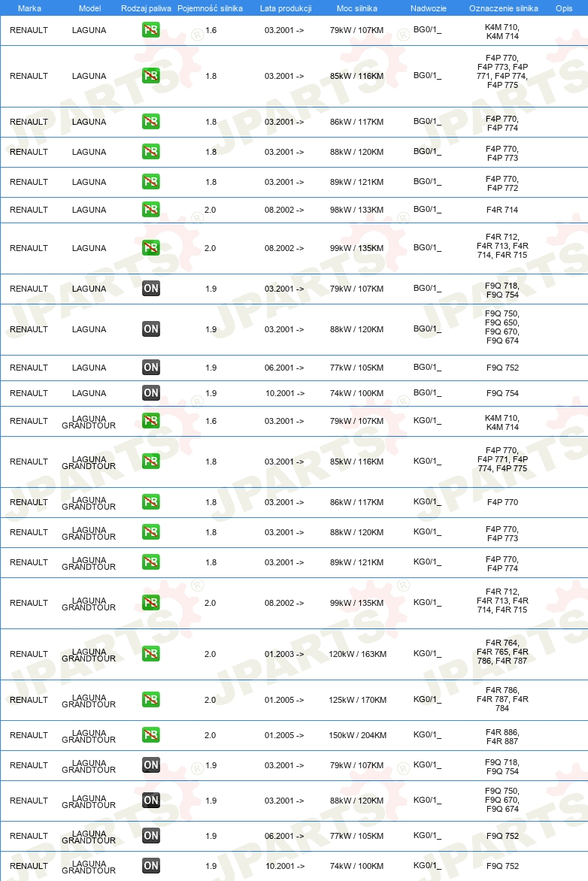Click petrol icon for Laguna 1.6 79kW

(150, 30)
